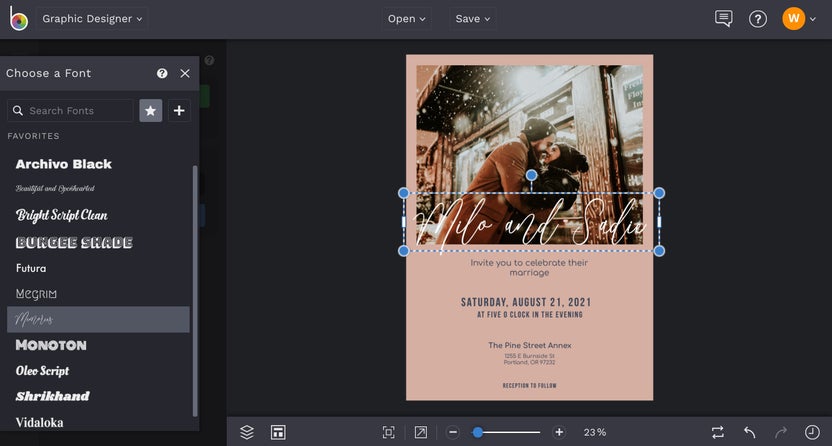
Task: Click the add font plus button
Action: click(x=179, y=110)
